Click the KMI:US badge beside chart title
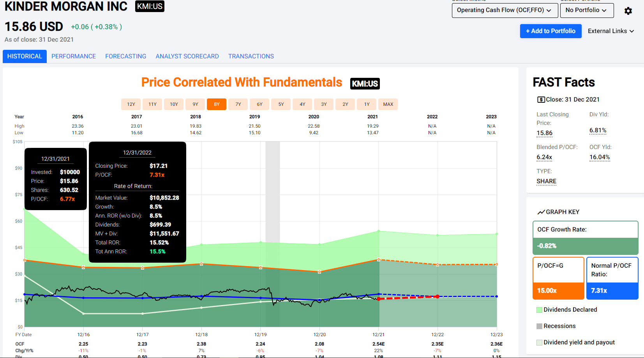This screenshot has width=644, height=358. point(365,84)
